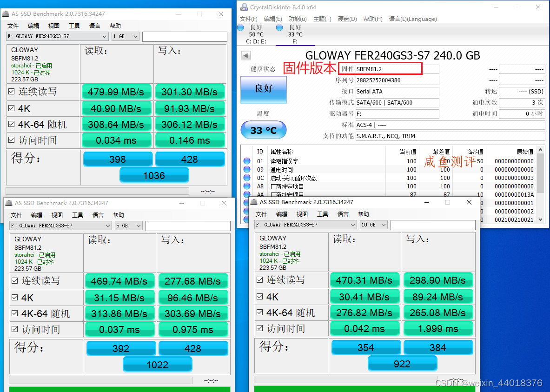Open the 1 GB test size dropdown
550x392 pixels.
click(x=126, y=36)
